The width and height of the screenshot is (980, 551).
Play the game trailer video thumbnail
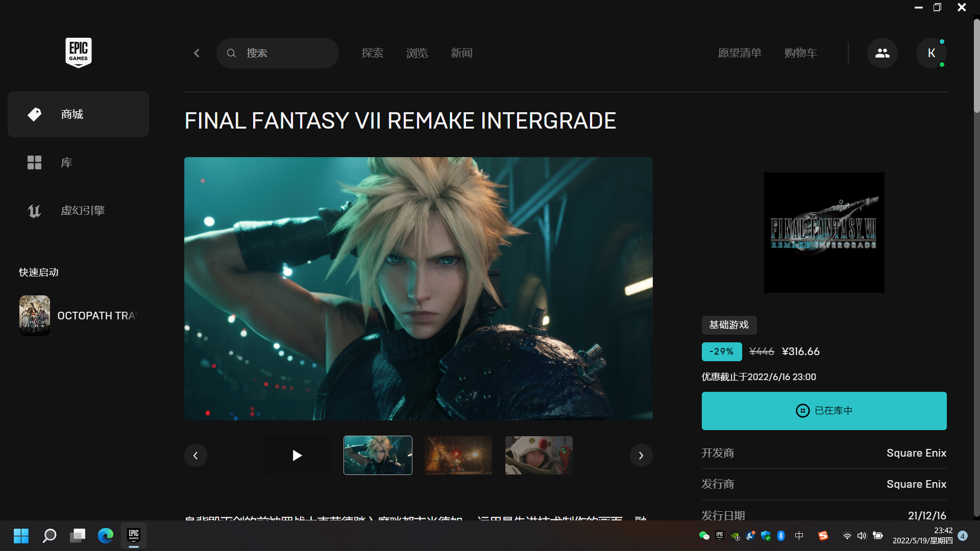[x=297, y=456]
